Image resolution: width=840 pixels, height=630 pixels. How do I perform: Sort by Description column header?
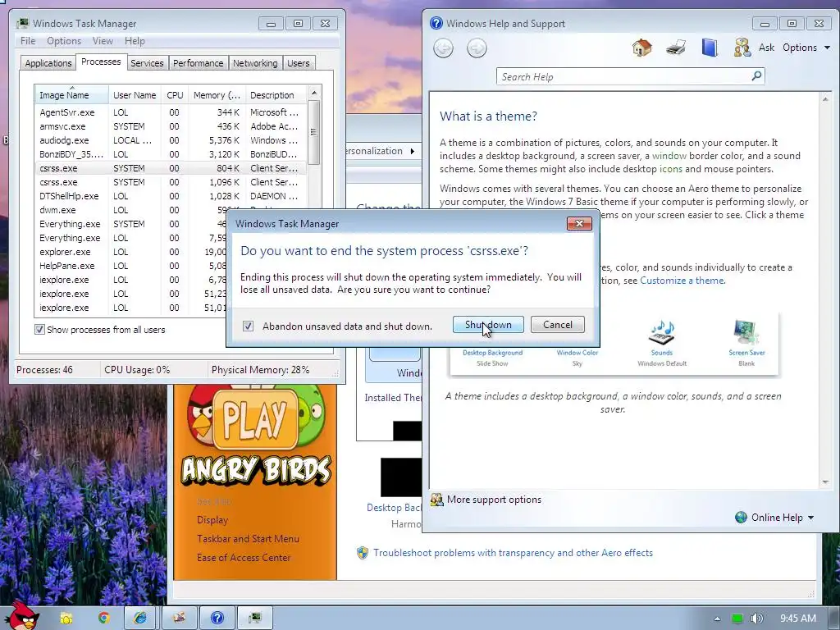[x=276, y=95]
